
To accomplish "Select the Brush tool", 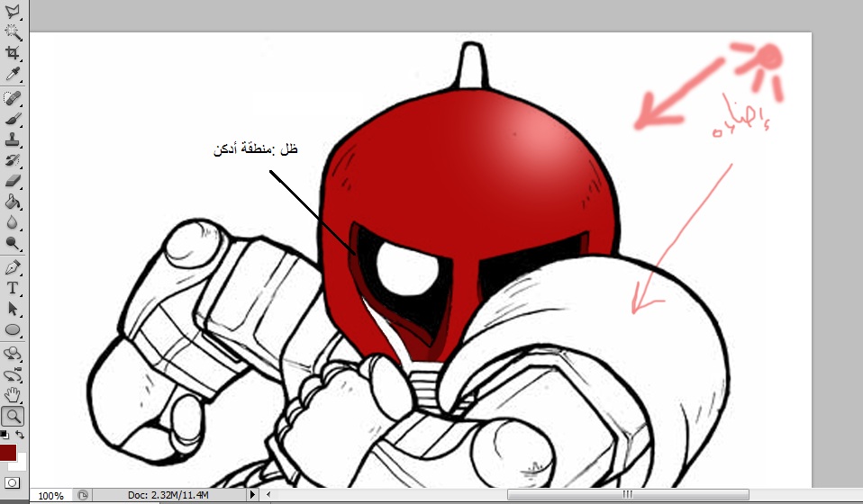I will pos(12,119).
